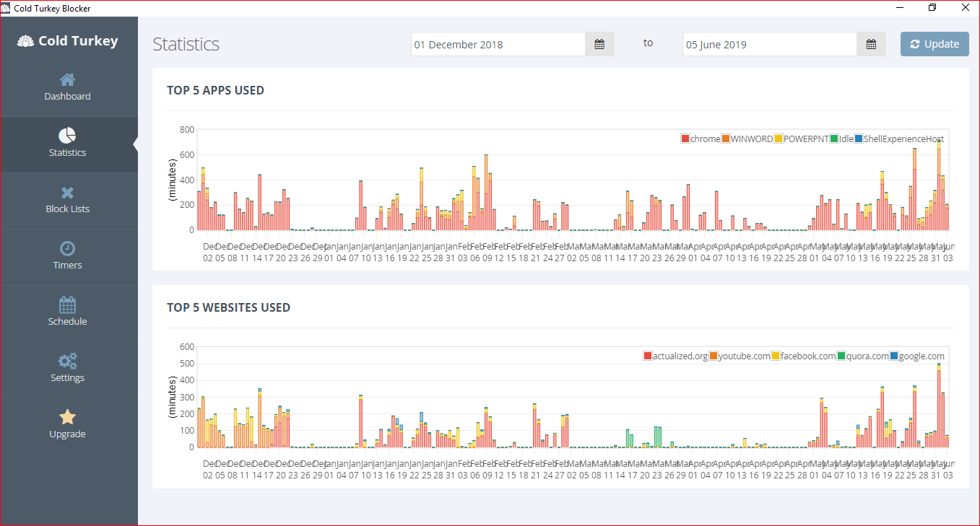Click the youtube.com legend label

[744, 356]
